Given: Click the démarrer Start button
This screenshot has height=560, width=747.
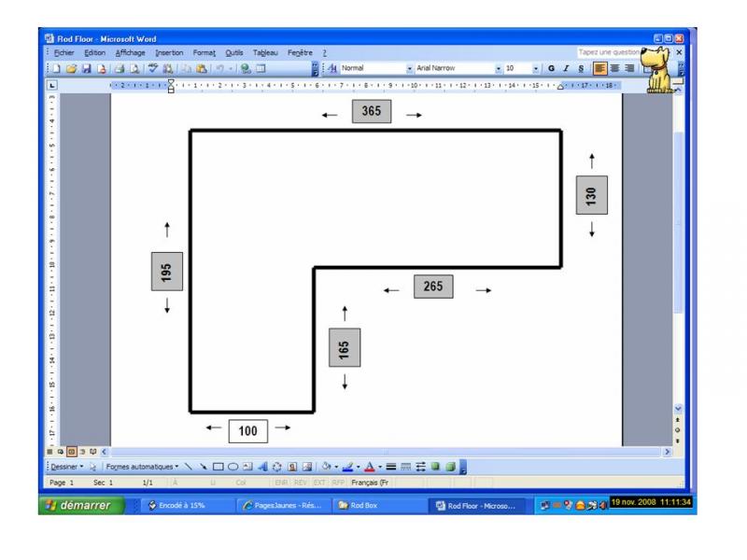Looking at the screenshot, I should click(x=75, y=505).
